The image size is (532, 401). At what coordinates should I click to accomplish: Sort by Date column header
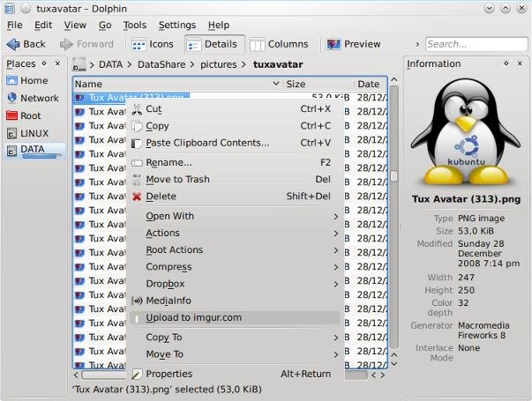click(x=371, y=84)
